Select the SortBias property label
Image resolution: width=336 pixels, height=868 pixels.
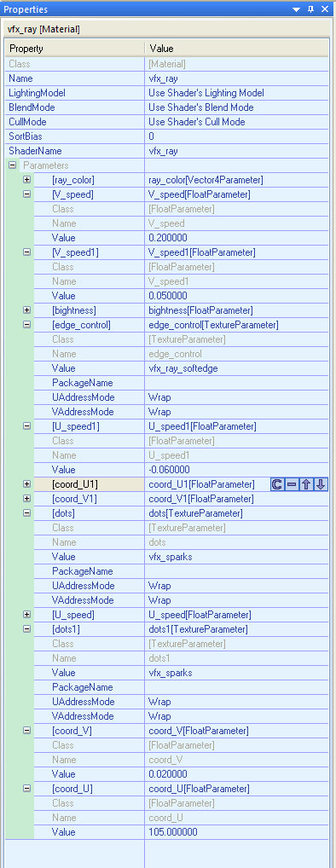(x=26, y=136)
